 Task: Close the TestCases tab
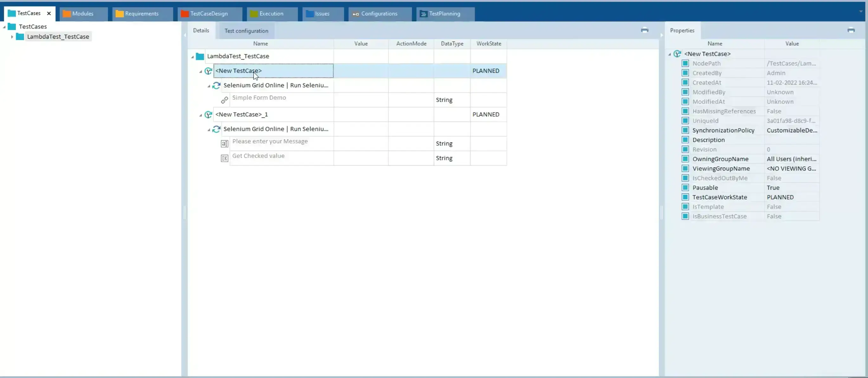coord(49,14)
